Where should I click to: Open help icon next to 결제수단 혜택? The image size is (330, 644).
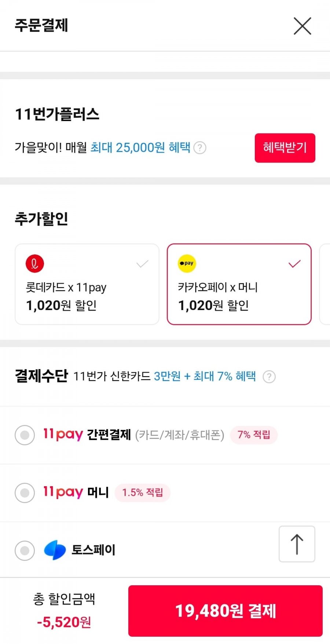click(x=269, y=376)
